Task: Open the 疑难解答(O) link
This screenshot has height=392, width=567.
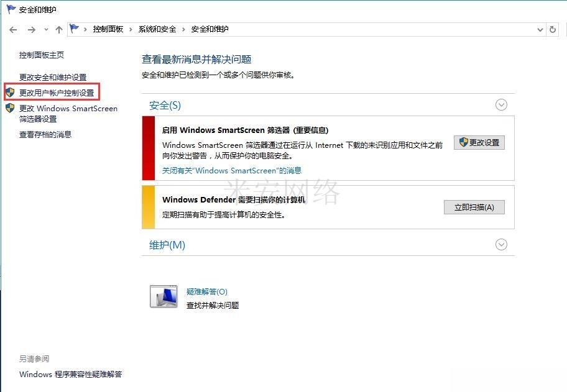Action: (x=207, y=291)
